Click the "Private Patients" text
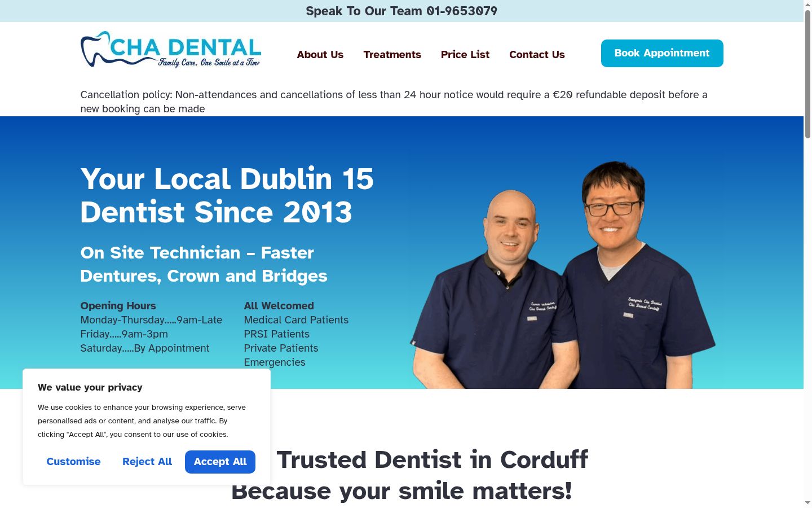 [x=281, y=348]
